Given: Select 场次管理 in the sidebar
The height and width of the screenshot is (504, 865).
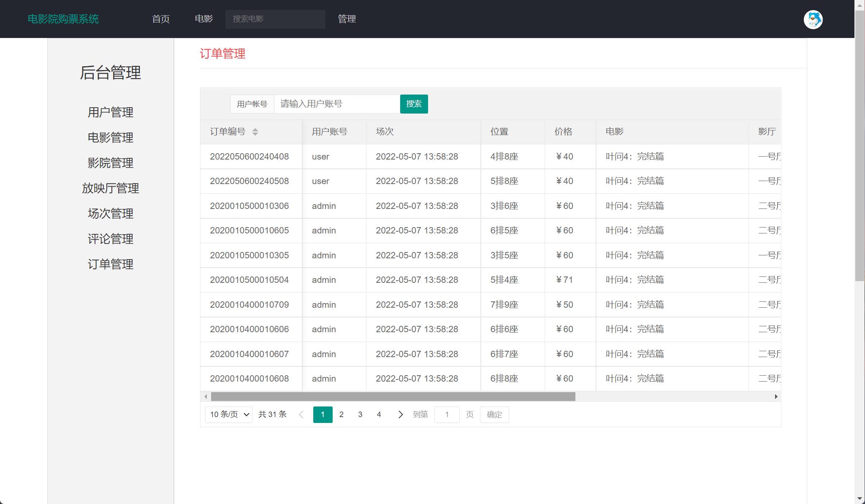Looking at the screenshot, I should [x=110, y=214].
